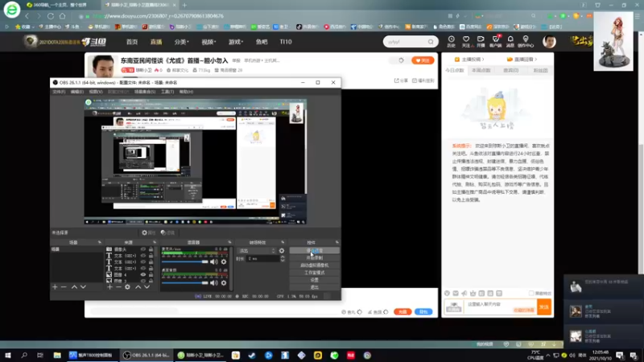
Task: Click the orange 关注 follow button
Action: (x=423, y=60)
